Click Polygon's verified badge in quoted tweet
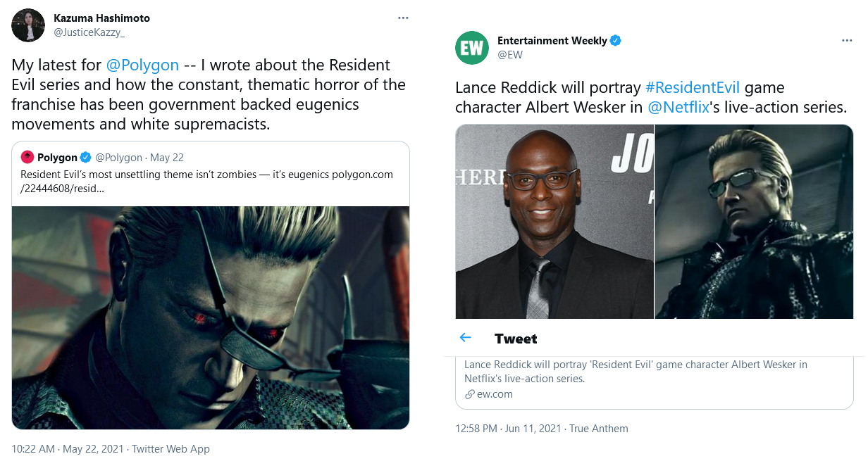 [x=86, y=157]
